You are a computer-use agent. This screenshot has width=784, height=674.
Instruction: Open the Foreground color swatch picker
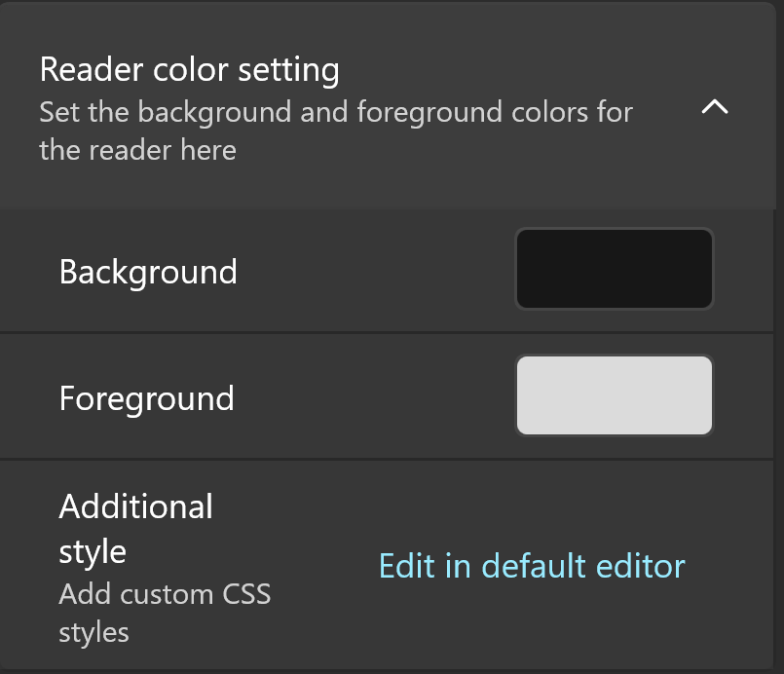(614, 395)
